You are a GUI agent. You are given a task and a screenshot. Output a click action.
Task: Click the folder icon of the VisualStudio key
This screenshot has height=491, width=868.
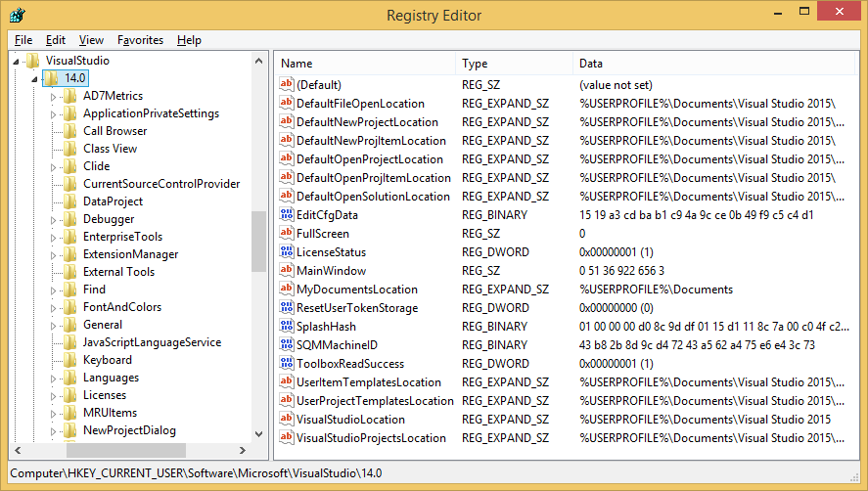(32, 61)
